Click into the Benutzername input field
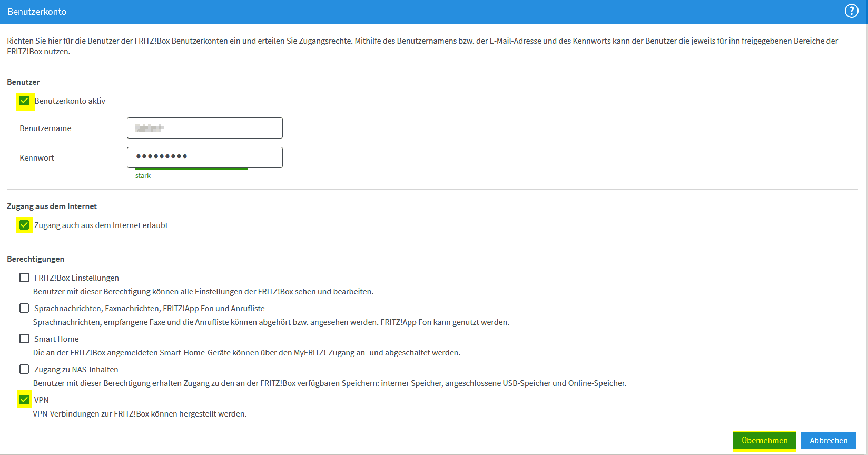 [205, 128]
